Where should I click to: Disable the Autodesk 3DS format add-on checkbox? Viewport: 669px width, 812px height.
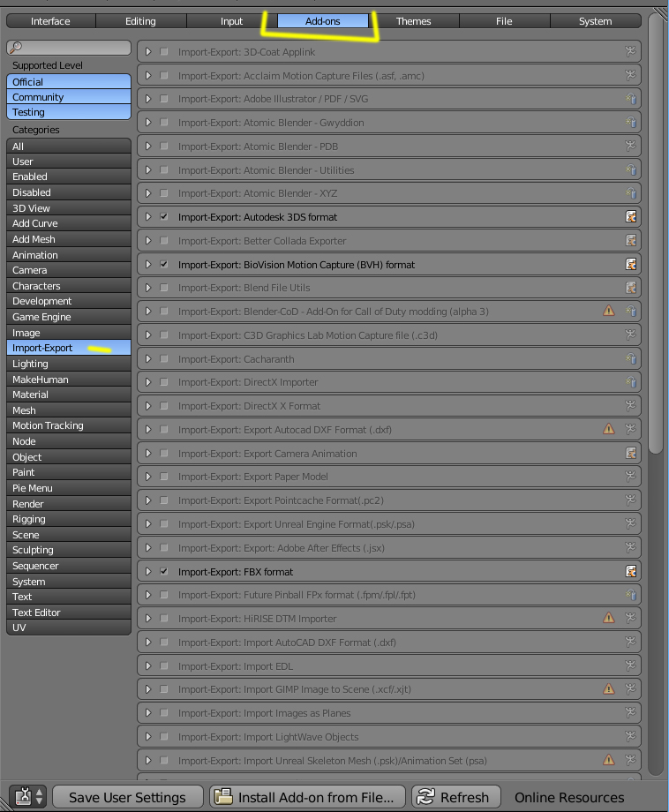pos(164,217)
